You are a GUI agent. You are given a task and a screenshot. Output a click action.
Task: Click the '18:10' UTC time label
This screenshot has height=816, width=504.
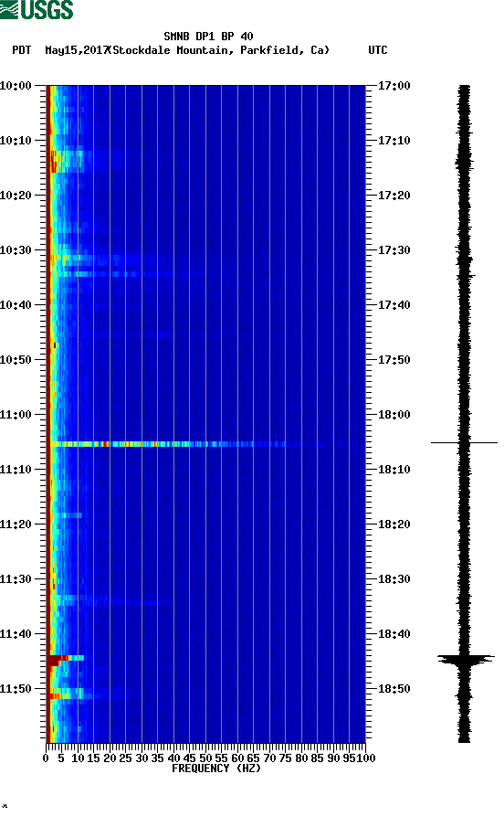(x=394, y=470)
